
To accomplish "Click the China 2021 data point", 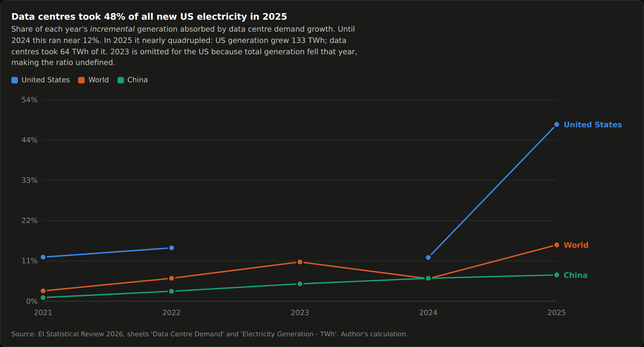I will pyautogui.click(x=43, y=298).
